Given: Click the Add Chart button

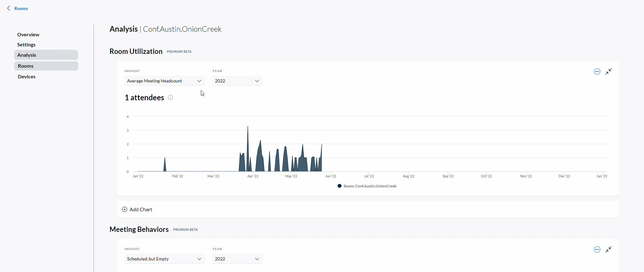Looking at the screenshot, I should 137,209.
